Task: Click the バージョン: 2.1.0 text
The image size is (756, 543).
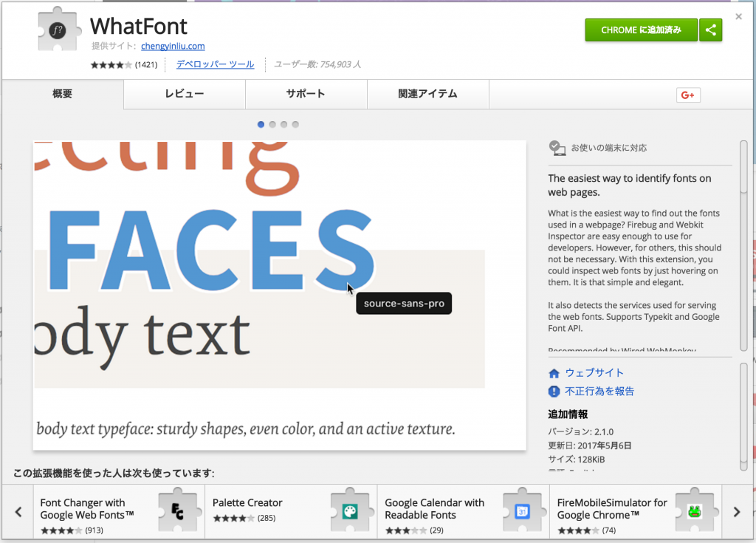Action: click(580, 431)
